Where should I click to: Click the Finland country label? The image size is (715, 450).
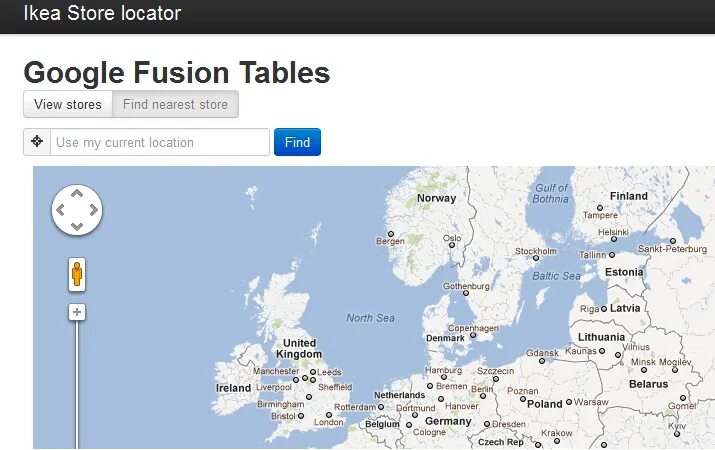[x=629, y=196]
